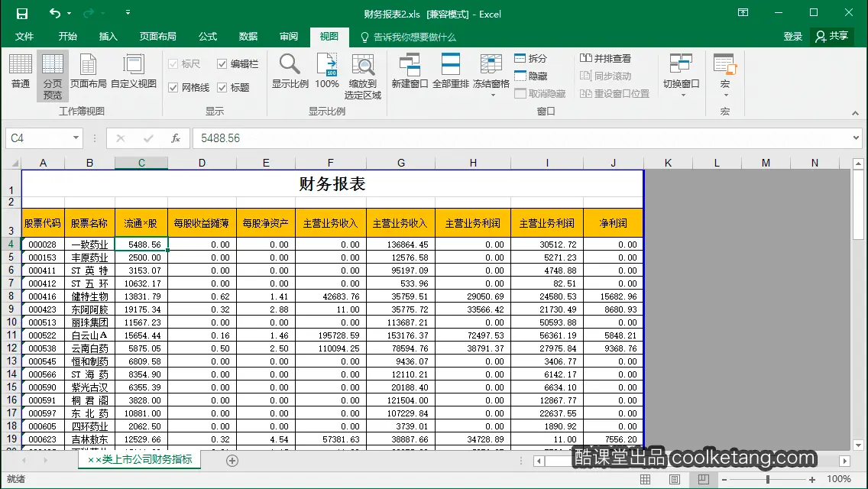Split the window (拆分)
Screen dimensions: 868x489
point(530,58)
